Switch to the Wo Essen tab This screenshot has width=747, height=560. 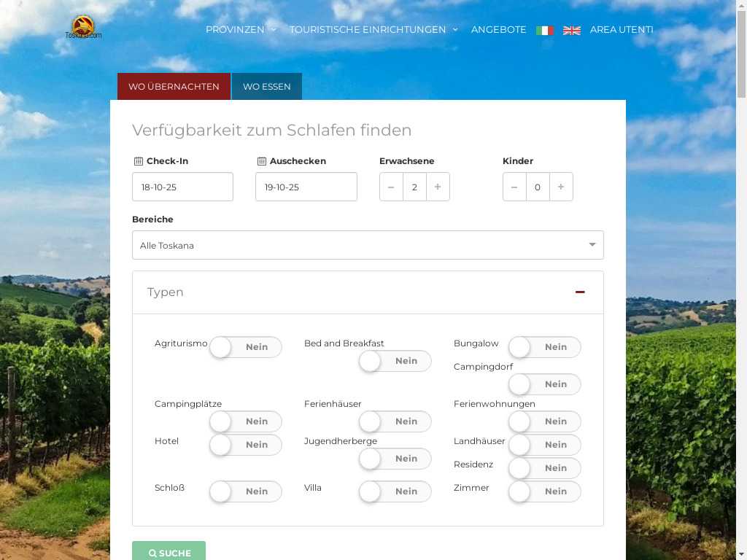(x=266, y=86)
